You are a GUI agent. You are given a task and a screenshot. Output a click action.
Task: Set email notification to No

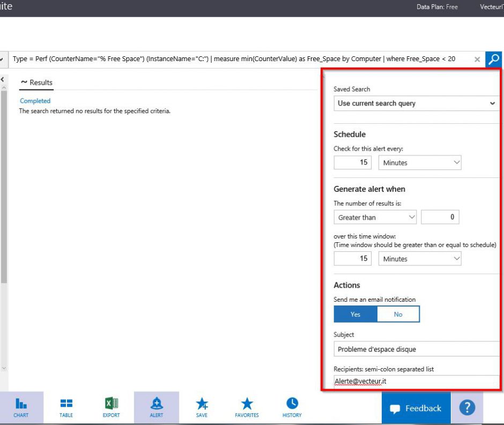click(x=398, y=314)
